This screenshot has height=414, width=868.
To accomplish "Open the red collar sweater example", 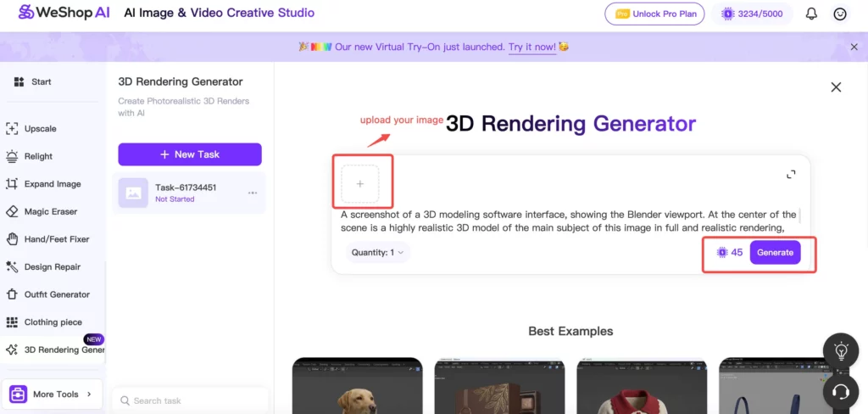I will (x=642, y=386).
